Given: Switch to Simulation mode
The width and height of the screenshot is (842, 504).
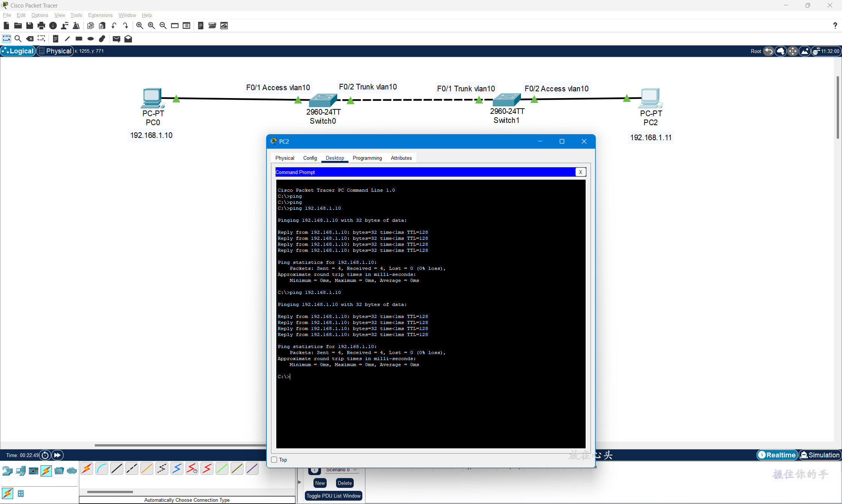Looking at the screenshot, I should [820, 455].
